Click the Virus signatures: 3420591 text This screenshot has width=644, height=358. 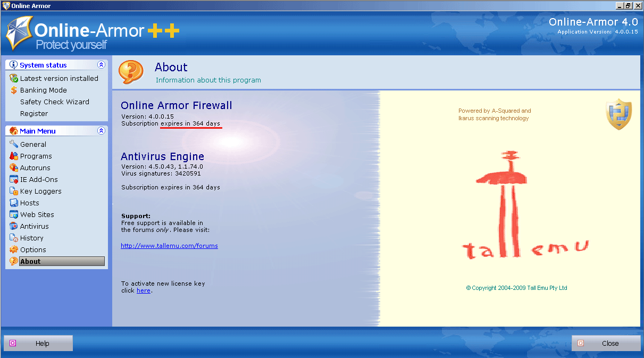coord(161,173)
